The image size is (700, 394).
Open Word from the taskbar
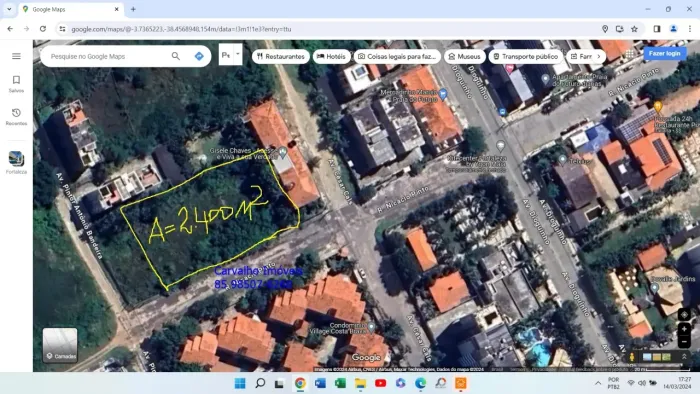320,383
